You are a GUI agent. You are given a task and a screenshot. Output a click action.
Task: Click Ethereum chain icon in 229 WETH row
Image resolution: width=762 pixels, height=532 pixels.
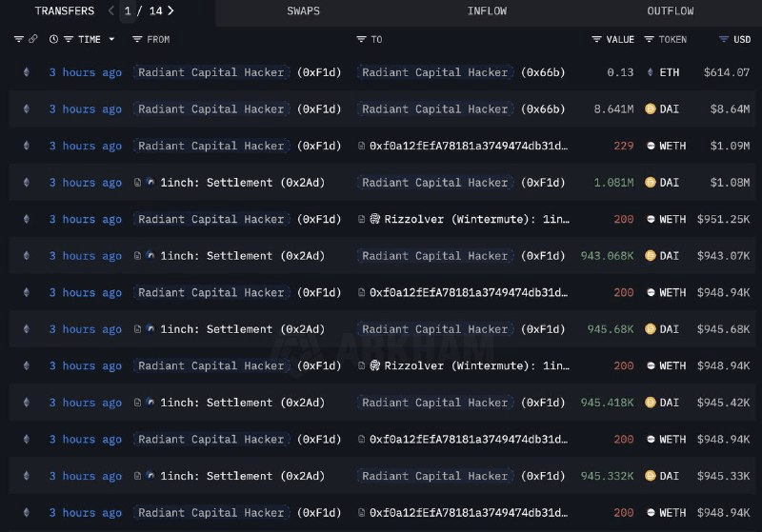coord(27,146)
